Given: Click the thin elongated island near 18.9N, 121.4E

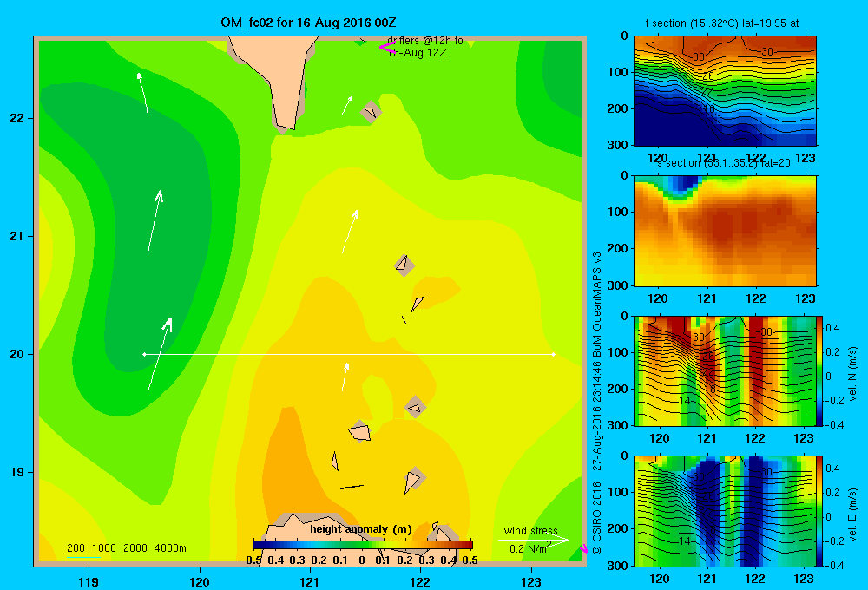Looking at the screenshot, I should (352, 487).
